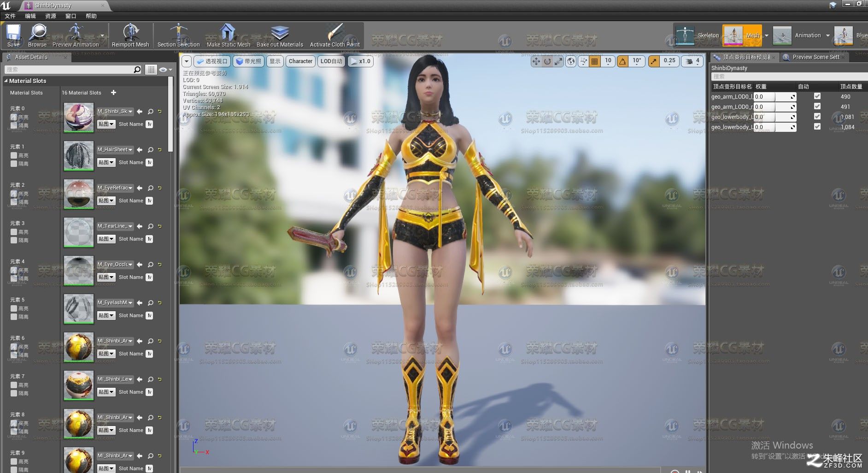
Task: Click Bake out Materials icon
Action: [x=280, y=35]
